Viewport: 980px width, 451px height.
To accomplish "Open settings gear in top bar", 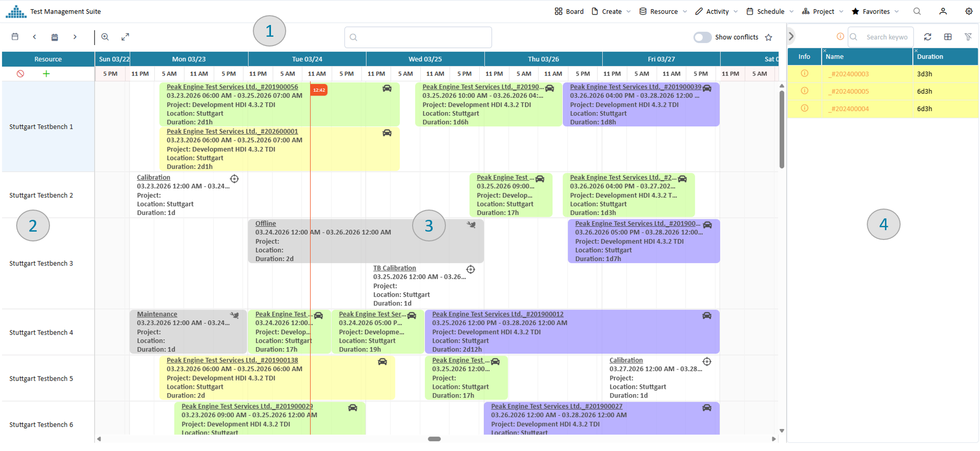I will 969,11.
